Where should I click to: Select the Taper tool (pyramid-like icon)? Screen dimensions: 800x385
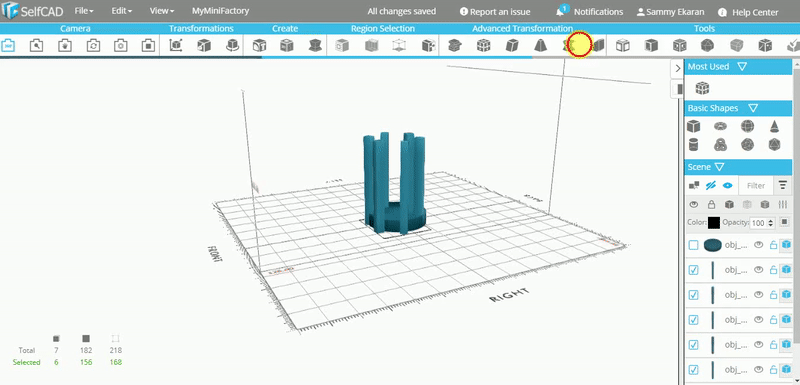coord(540,45)
